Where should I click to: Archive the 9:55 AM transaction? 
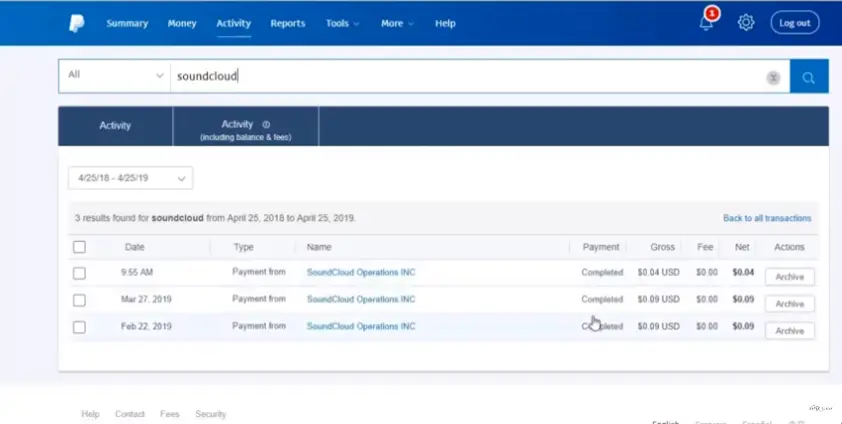point(789,277)
